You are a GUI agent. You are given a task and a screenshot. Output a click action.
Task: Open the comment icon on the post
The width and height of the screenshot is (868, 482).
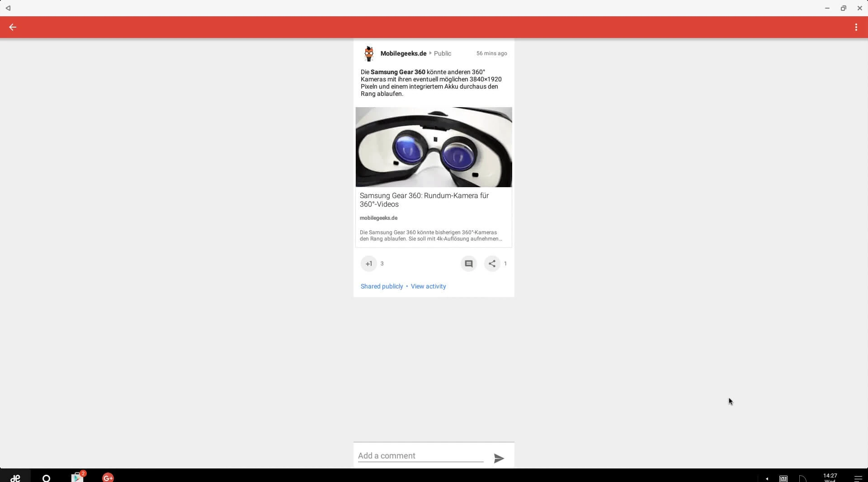[469, 264]
